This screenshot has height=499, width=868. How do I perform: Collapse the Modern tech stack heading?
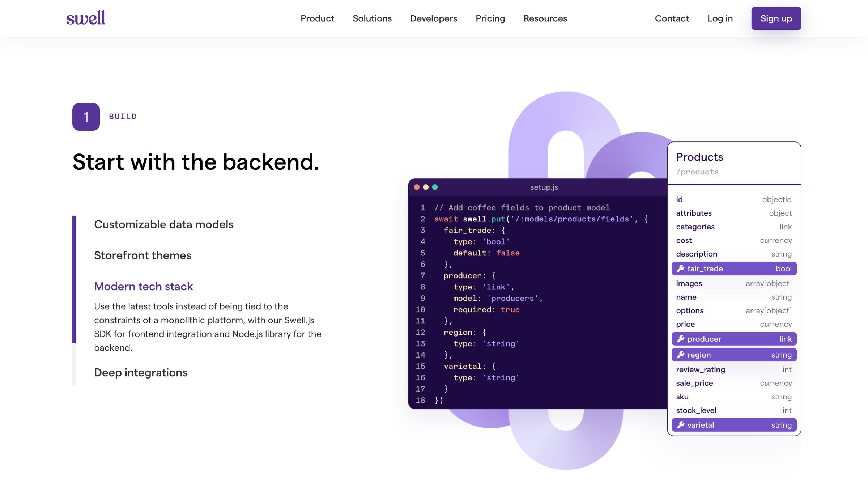143,287
